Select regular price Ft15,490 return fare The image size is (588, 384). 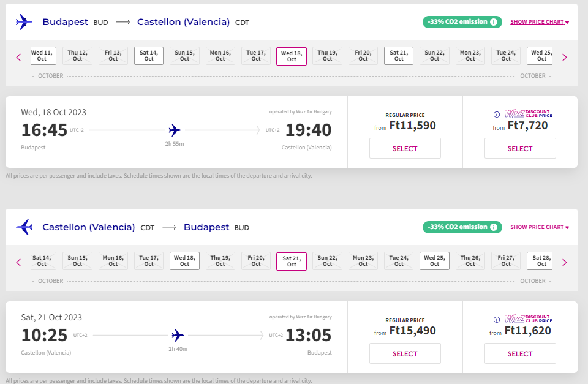pyautogui.click(x=405, y=353)
